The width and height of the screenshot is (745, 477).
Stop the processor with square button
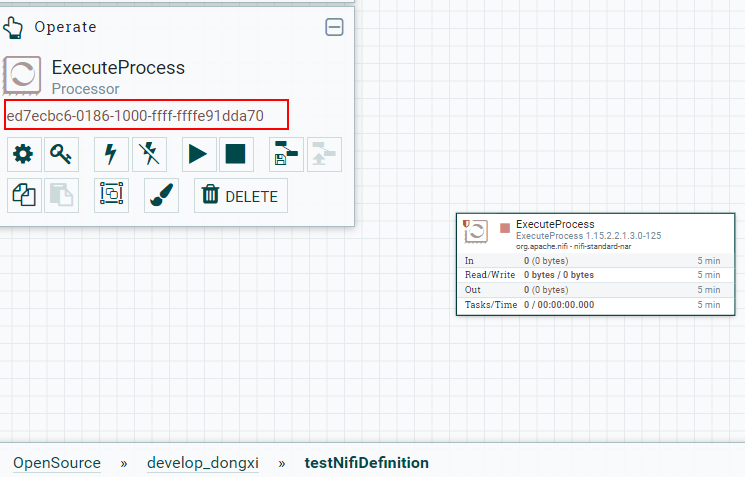(x=236, y=154)
